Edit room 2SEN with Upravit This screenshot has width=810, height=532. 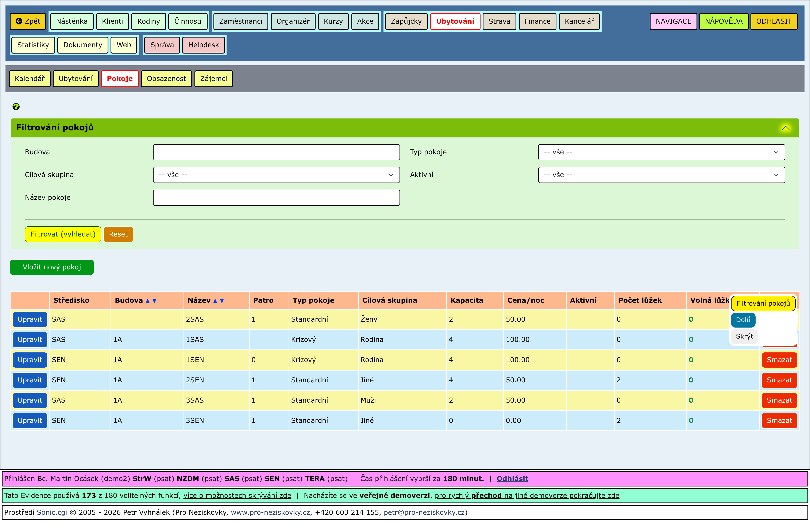click(30, 380)
